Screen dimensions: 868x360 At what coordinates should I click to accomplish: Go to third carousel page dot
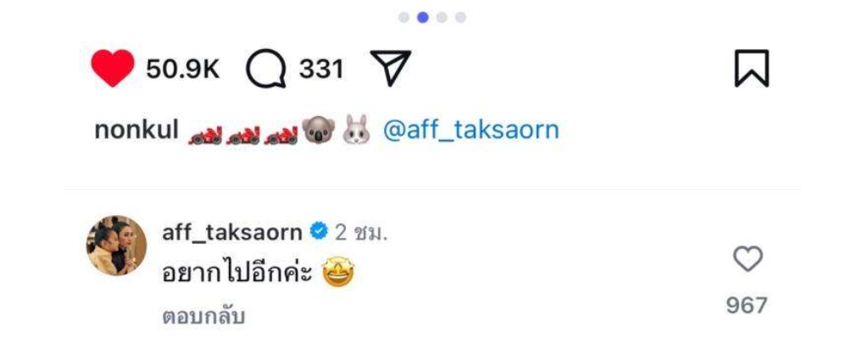(442, 18)
